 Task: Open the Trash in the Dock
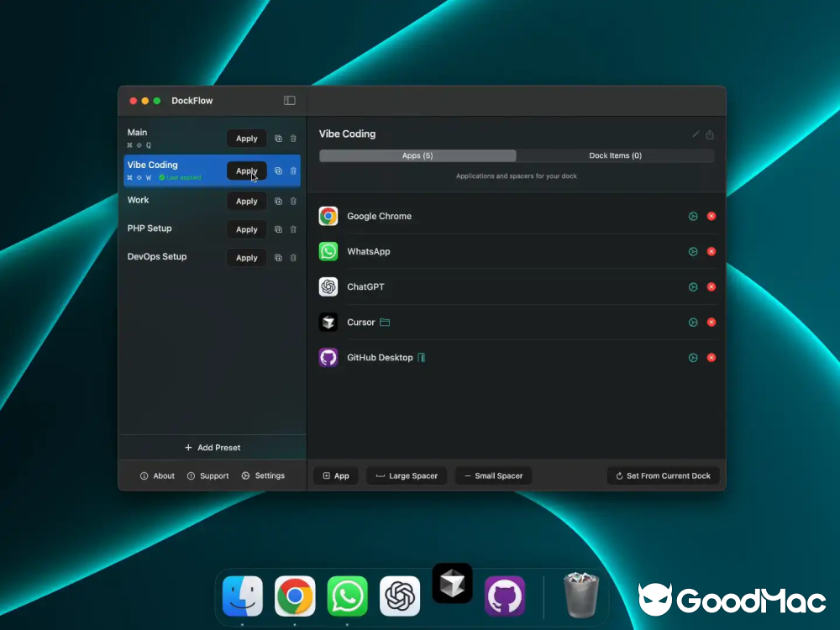click(581, 596)
